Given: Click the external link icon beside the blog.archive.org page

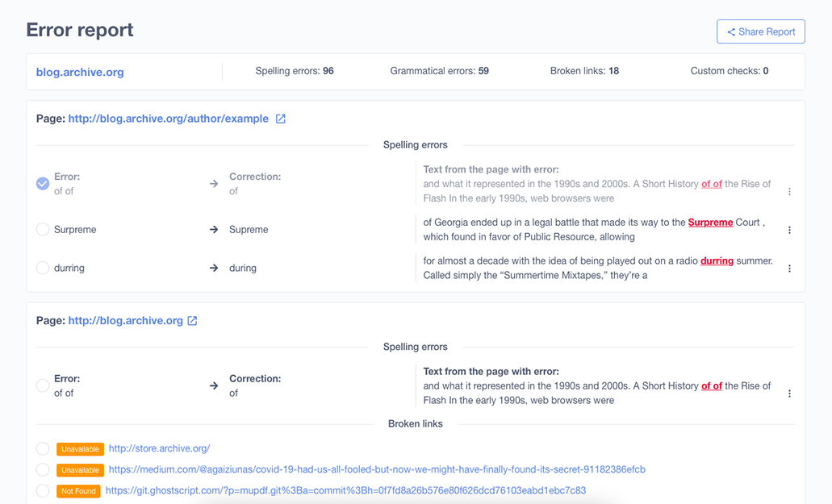Looking at the screenshot, I should point(191,319).
